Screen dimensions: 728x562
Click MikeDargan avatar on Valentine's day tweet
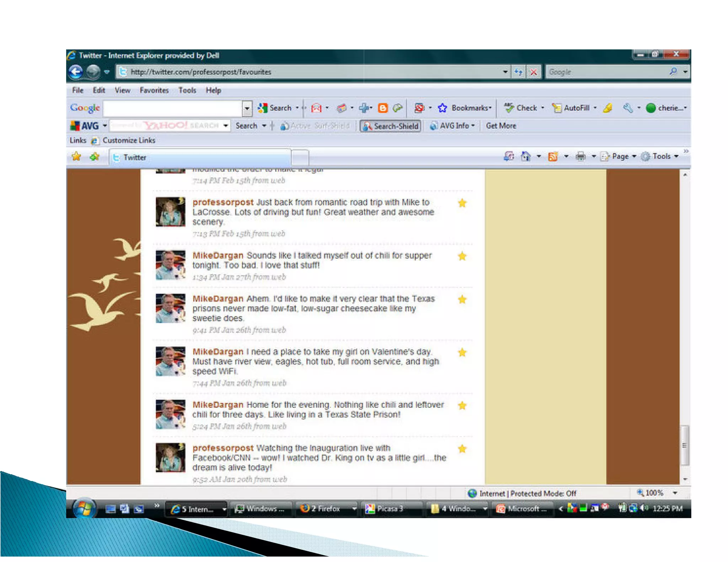point(171,361)
